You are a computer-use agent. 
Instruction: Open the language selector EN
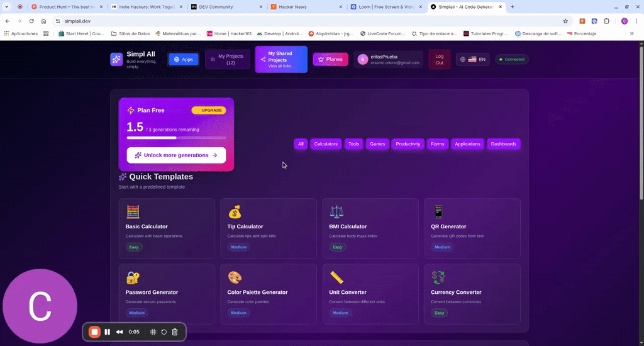(473, 59)
